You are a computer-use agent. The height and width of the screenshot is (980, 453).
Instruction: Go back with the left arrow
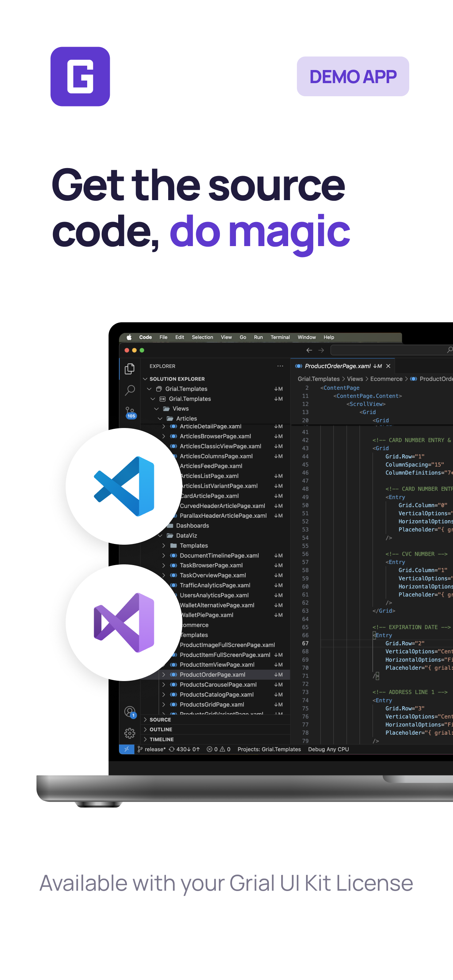(x=309, y=350)
